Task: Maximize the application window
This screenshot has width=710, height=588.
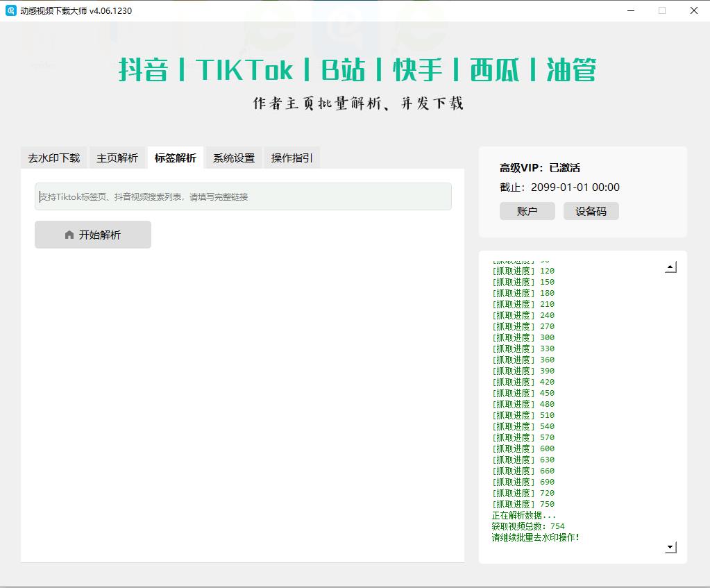Action: tap(662, 10)
